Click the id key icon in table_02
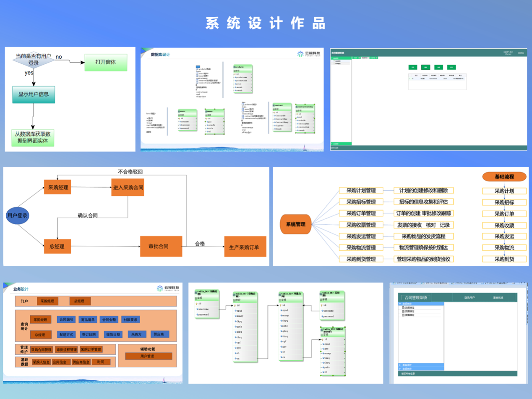Image resolution: width=532 pixels, height=399 pixels. (x=281, y=305)
